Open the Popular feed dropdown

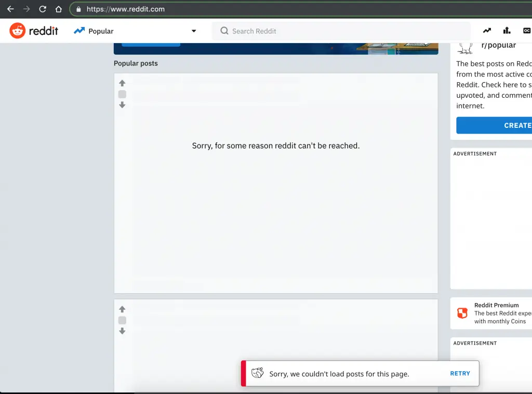click(194, 31)
